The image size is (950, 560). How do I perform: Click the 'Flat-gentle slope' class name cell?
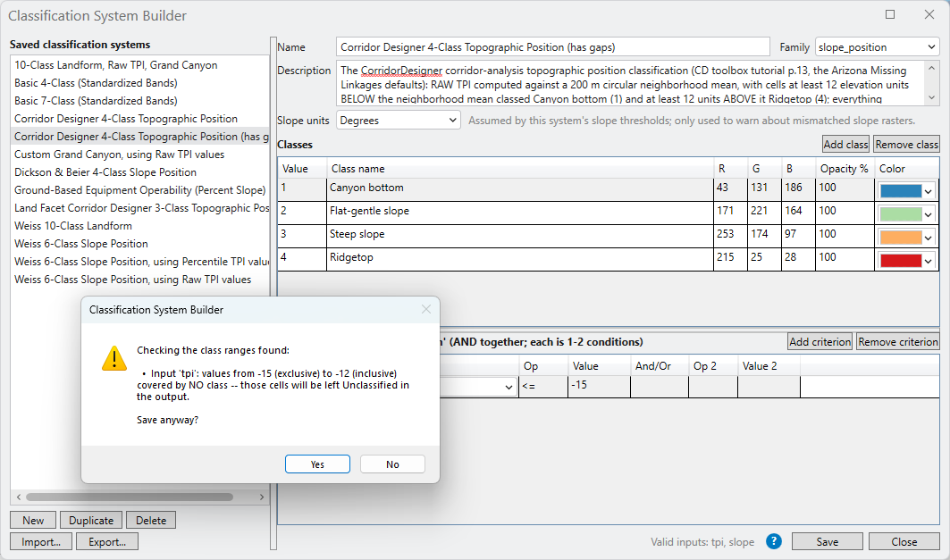point(520,212)
